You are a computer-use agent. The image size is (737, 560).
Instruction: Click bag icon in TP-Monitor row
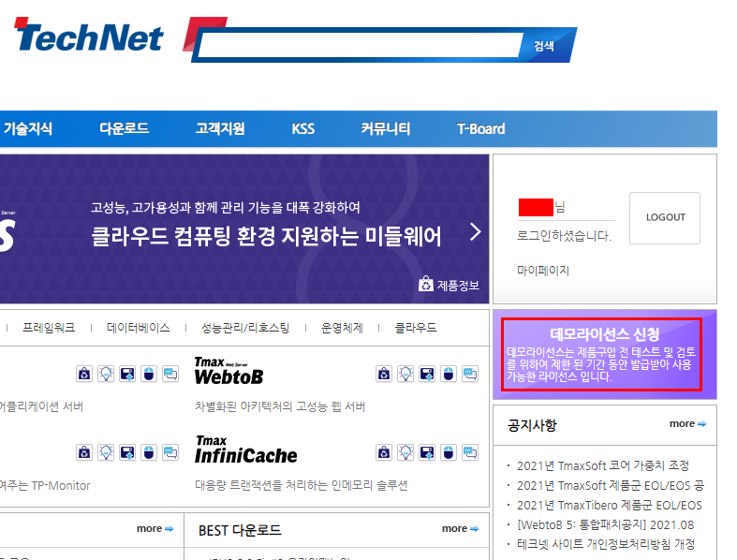pos(84,452)
